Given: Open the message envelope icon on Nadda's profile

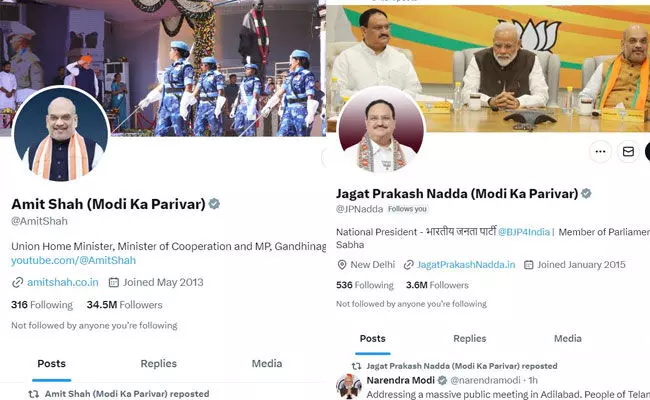Looking at the screenshot, I should [x=628, y=152].
